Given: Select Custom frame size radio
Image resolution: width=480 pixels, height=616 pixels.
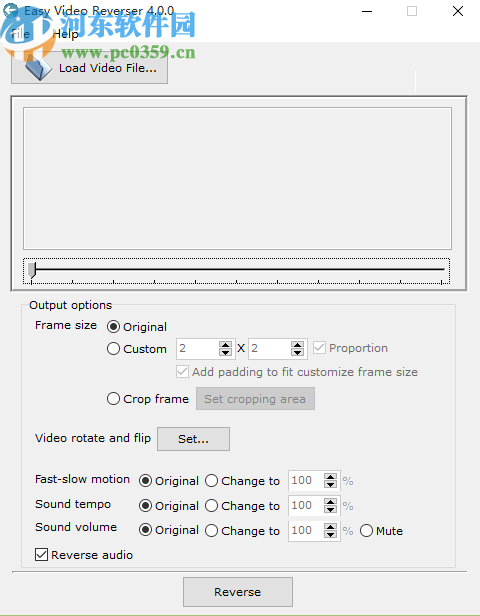Looking at the screenshot, I should 137,349.
